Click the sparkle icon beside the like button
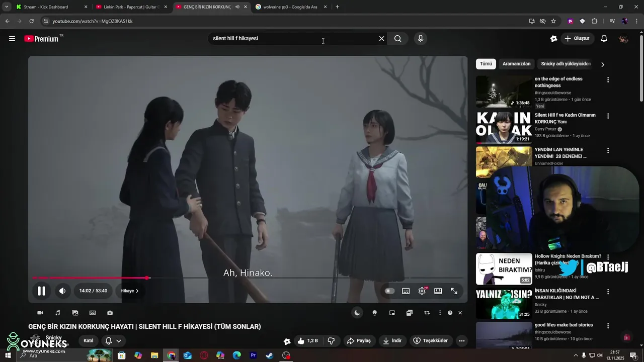This screenshot has width=644, height=362. (287, 341)
